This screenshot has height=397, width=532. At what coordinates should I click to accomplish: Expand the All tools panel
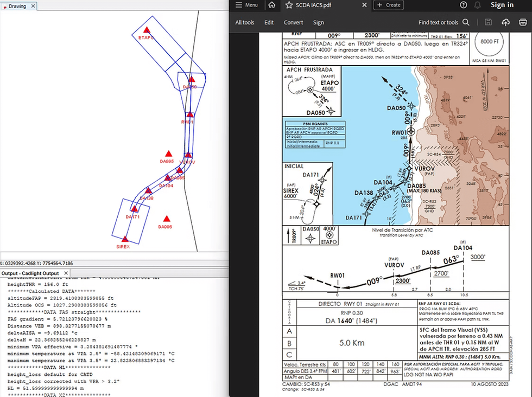[x=244, y=22]
